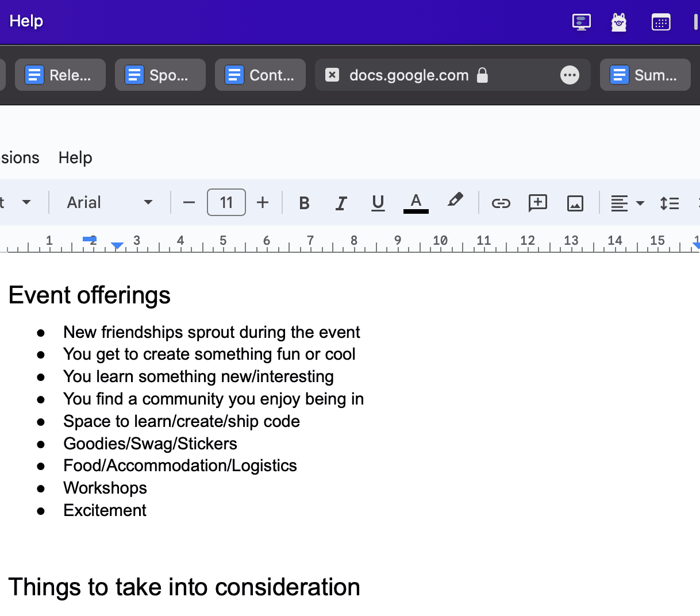Open the line spacing options
This screenshot has width=700, height=616.
click(670, 203)
